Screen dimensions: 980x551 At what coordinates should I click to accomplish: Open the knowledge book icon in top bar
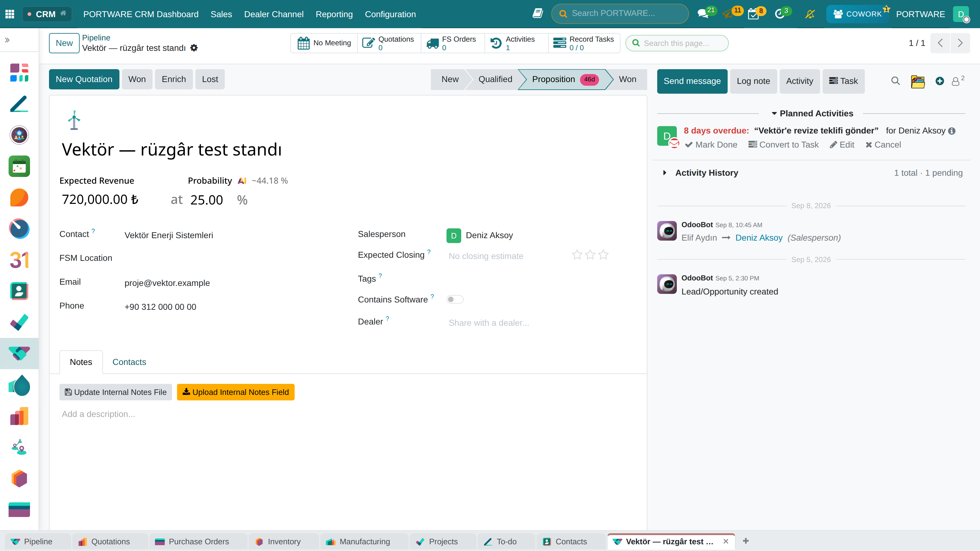537,14
